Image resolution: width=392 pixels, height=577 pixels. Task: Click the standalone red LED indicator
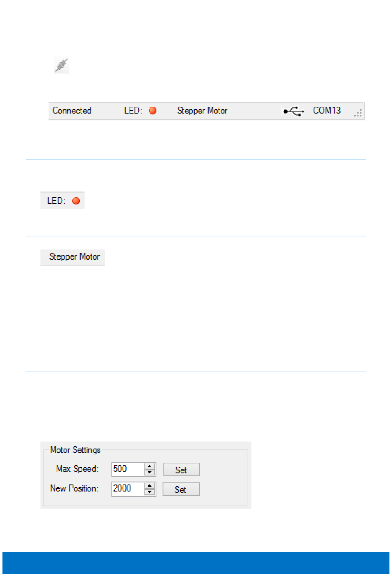[x=76, y=201]
